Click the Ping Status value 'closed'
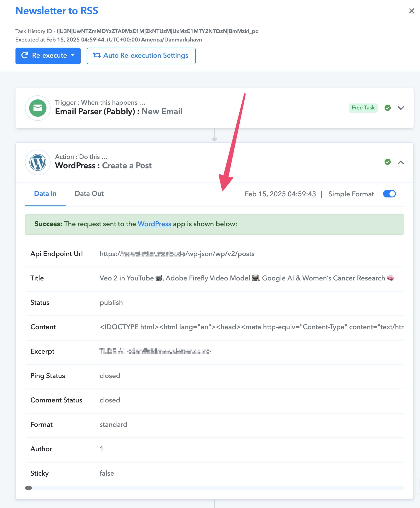 point(110,376)
